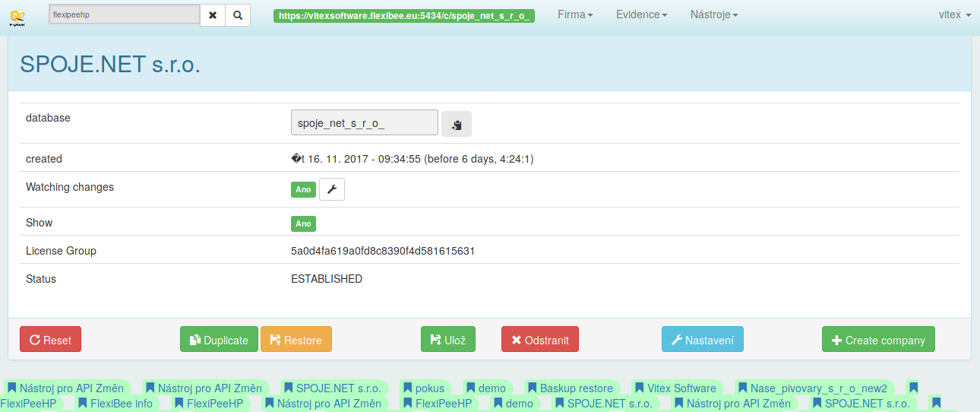
Task: Click bookmark icon of Vitex Software tag
Action: 639,388
